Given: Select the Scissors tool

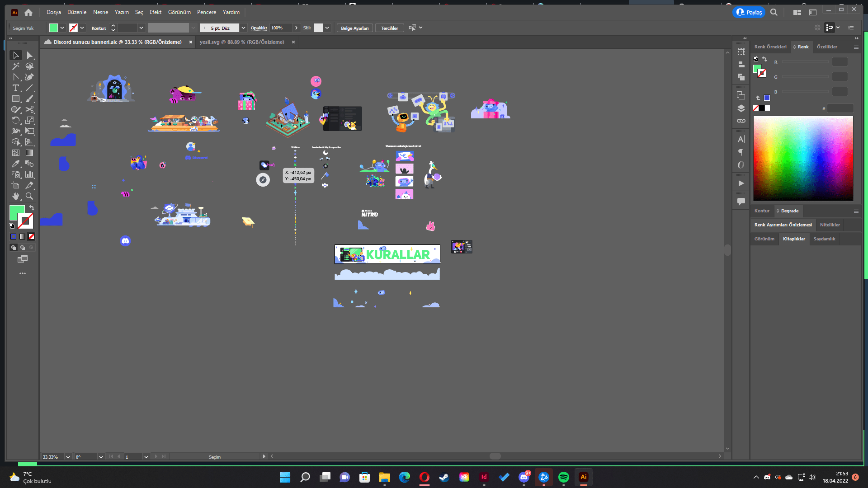Looking at the screenshot, I should tap(30, 109).
